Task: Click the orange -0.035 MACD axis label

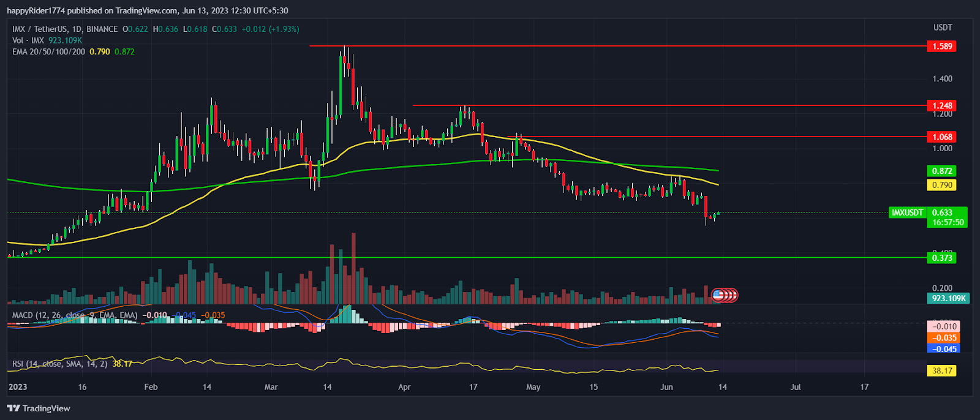Action: tap(943, 338)
